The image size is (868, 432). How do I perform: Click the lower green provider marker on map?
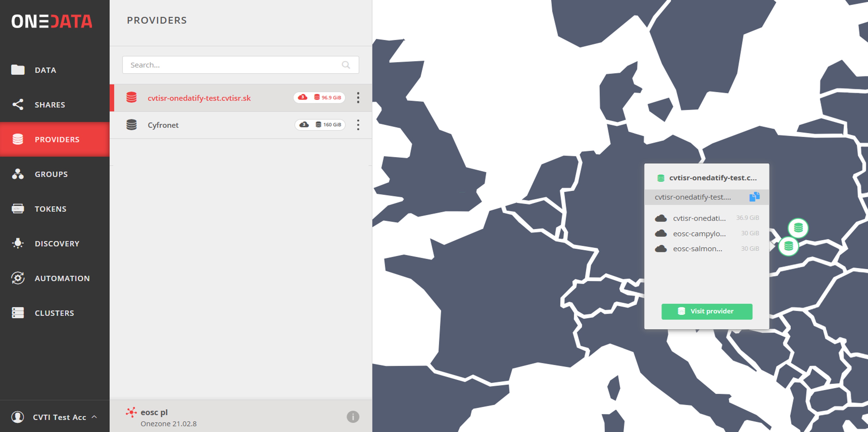point(788,246)
